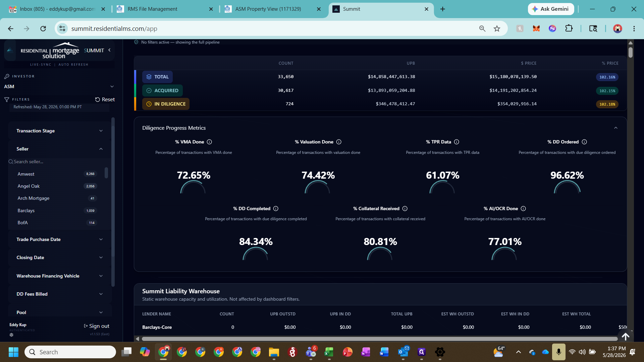The height and width of the screenshot is (362, 644).
Task: Select the Angel Oak seller filter
Action: pos(57,186)
